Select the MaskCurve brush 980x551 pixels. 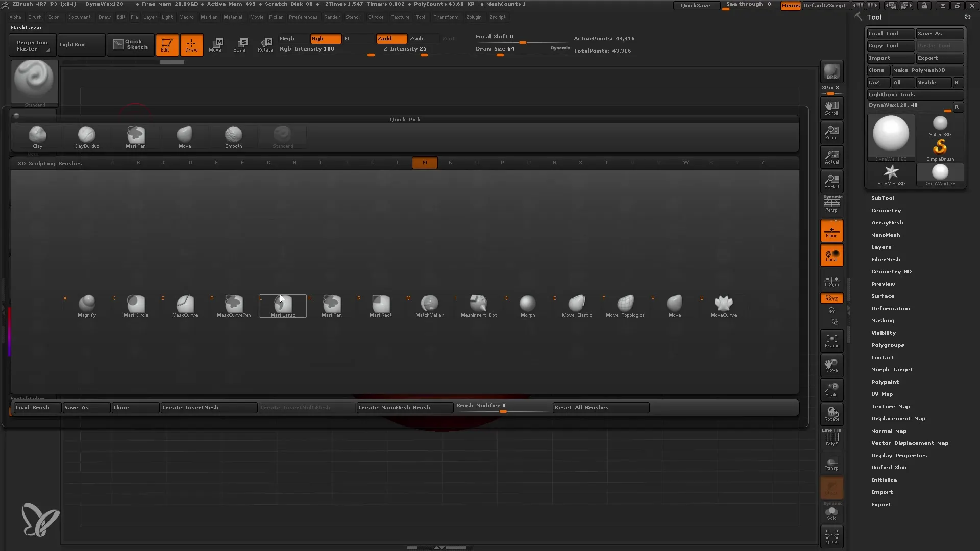[x=185, y=306]
